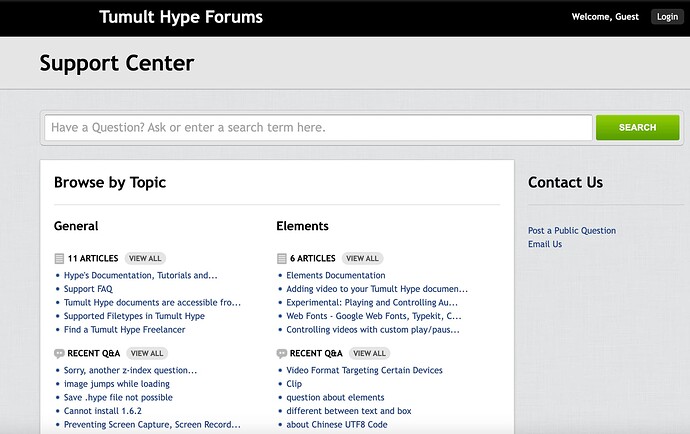View all Elements Recent Q&A
Viewport: 690px width, 434px height.
pyautogui.click(x=369, y=353)
